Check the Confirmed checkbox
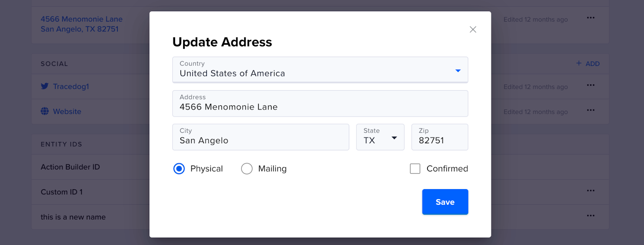 point(414,169)
